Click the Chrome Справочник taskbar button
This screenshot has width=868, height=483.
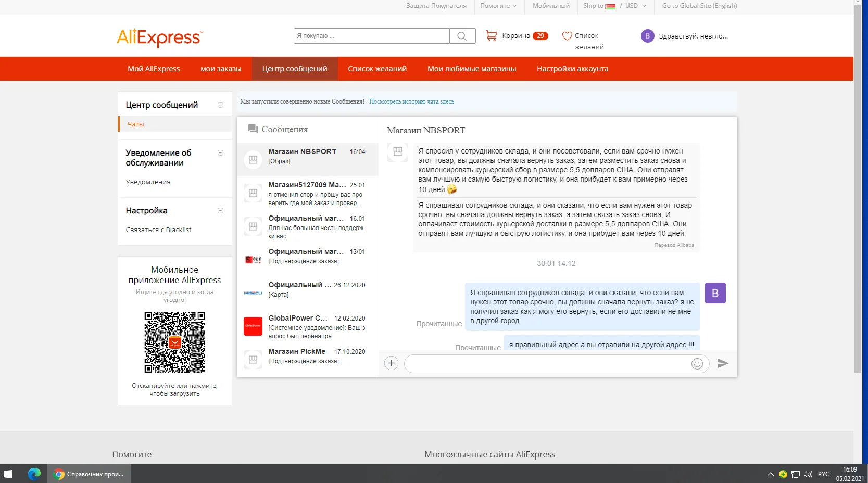click(89, 474)
